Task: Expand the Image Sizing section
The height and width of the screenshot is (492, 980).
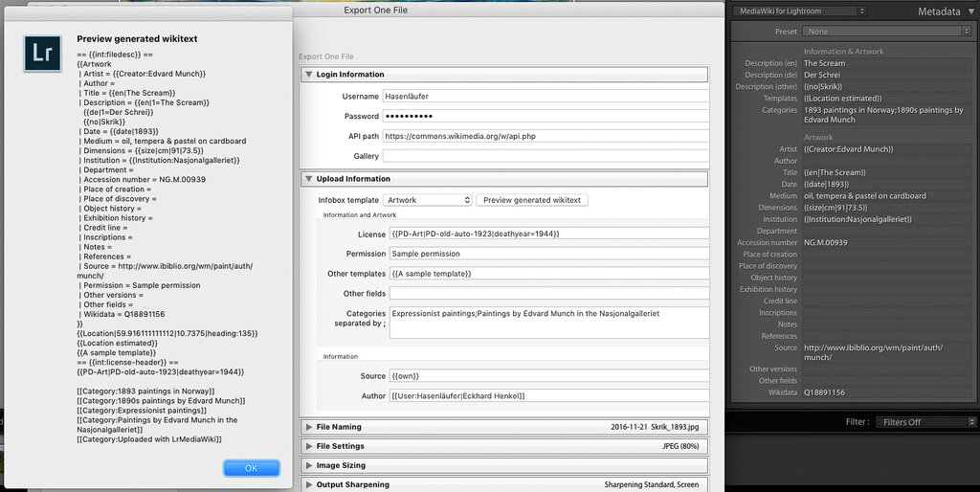Action: click(x=309, y=466)
